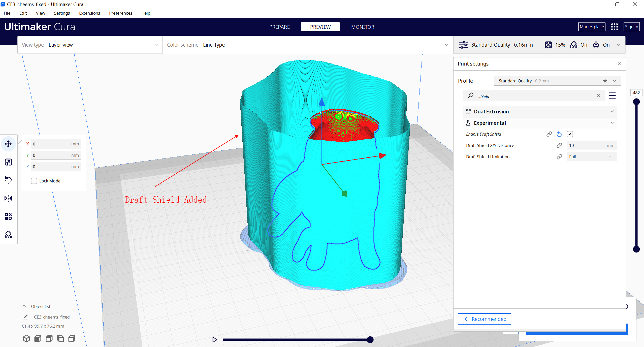The height and width of the screenshot is (347, 644).
Task: Collapse the Experimental category
Action: 539,123
